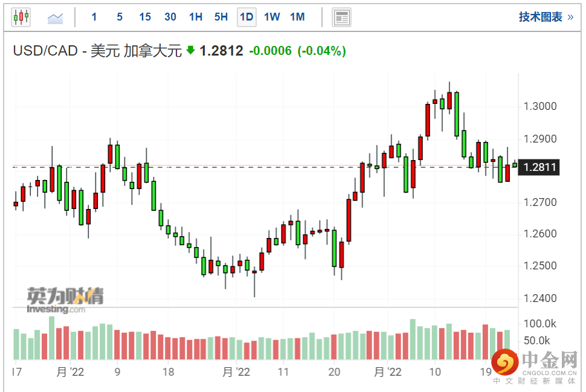This screenshot has height=392, width=586.
Task: Select the 5-minute timeframe
Action: point(120,17)
